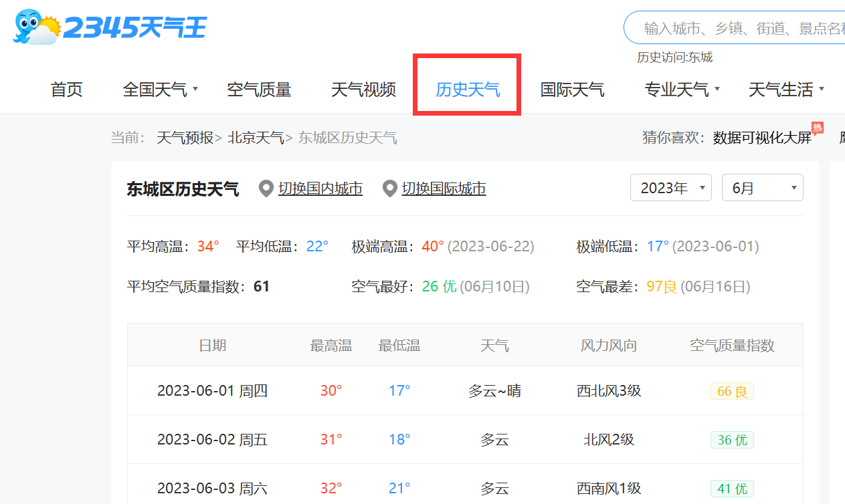Click the 北风2级 wind cell

point(609,440)
